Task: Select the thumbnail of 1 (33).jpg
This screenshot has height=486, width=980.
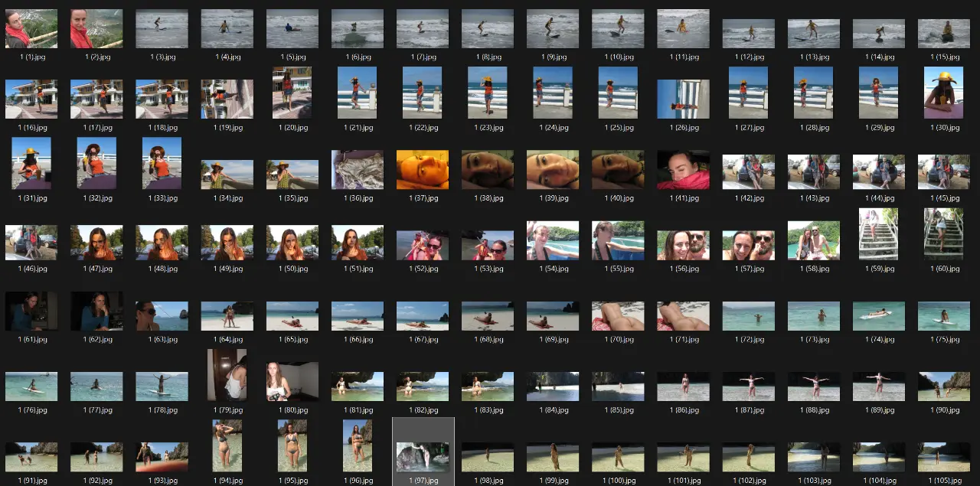Action: pyautogui.click(x=162, y=163)
